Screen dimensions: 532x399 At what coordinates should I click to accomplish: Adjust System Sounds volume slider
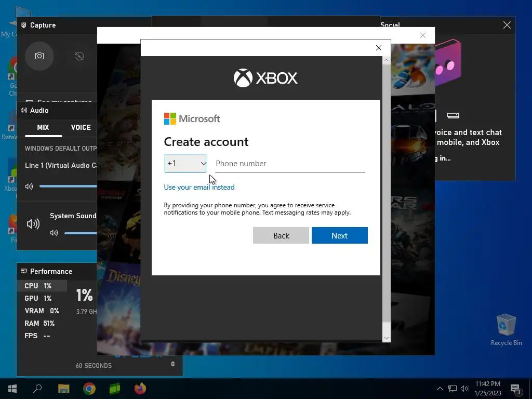click(81, 233)
